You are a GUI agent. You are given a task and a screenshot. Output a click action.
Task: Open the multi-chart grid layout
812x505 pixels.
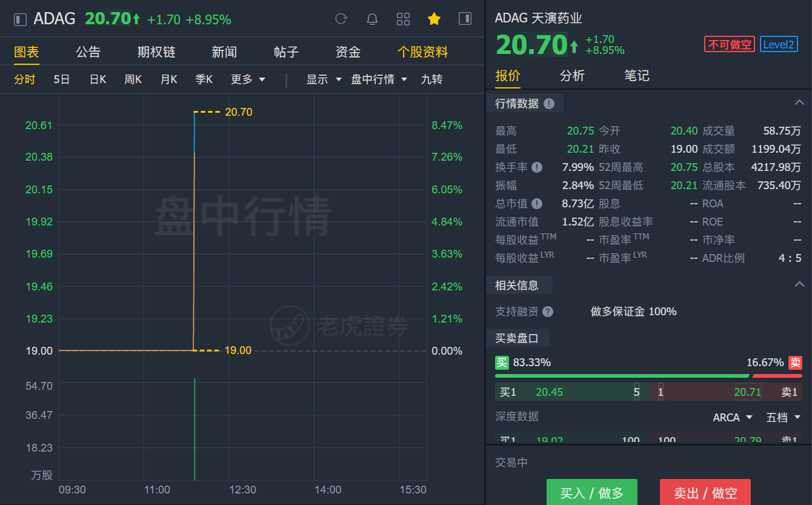tap(403, 19)
